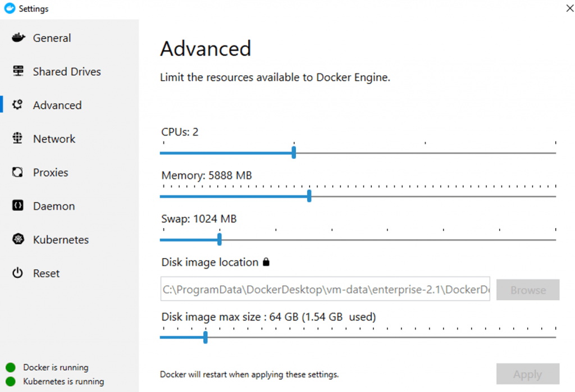Image resolution: width=575 pixels, height=392 pixels.
Task: Click the lock icon beside Disk image location
Action: 266,262
